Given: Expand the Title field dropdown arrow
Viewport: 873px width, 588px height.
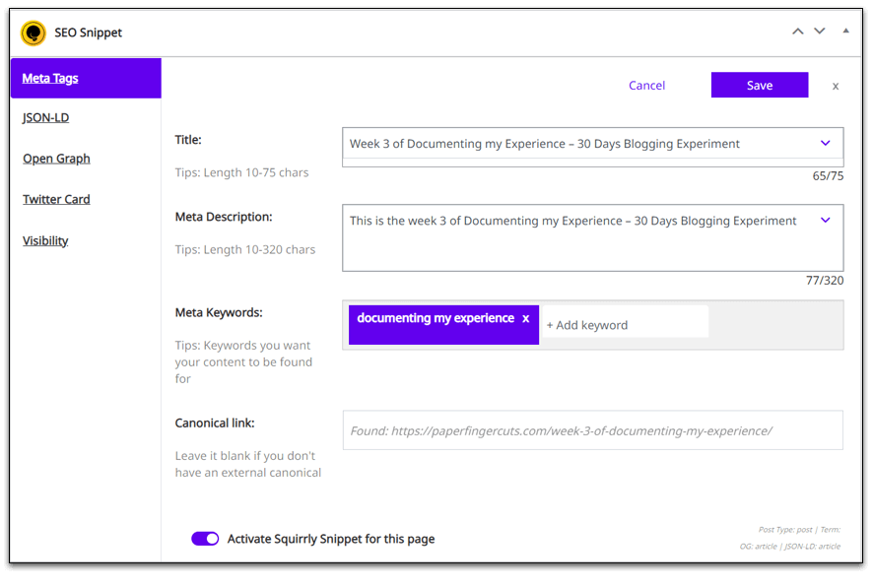Looking at the screenshot, I should 825,143.
